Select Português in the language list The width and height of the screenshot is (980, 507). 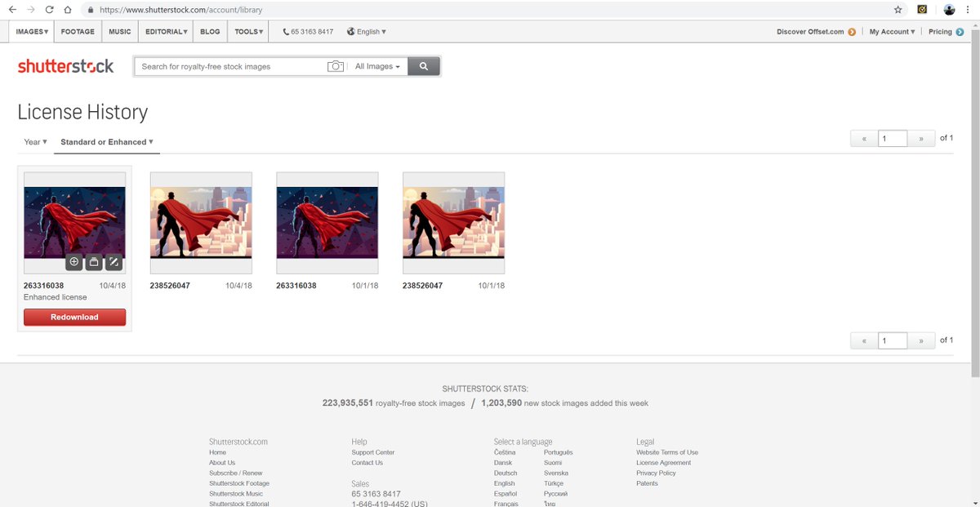[x=559, y=452]
